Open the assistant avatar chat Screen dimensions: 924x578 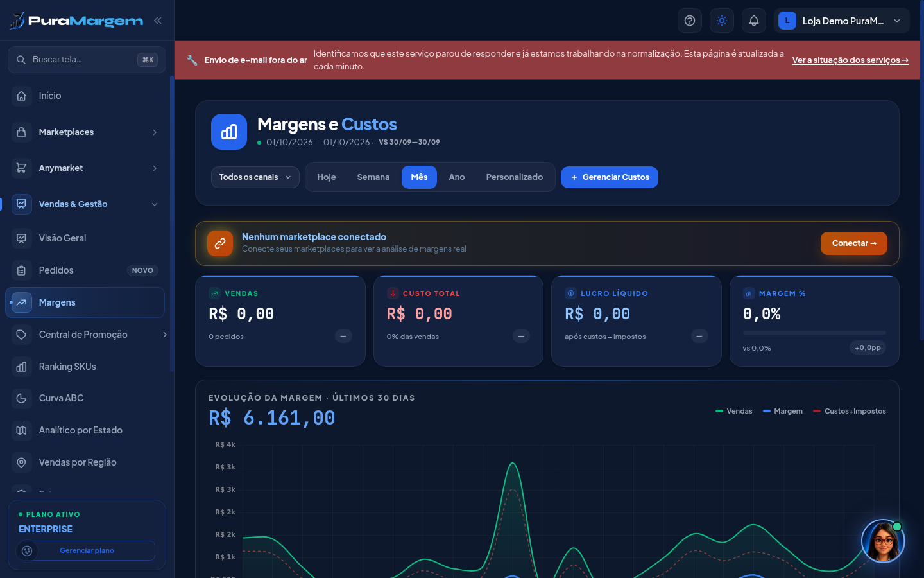pos(883,541)
